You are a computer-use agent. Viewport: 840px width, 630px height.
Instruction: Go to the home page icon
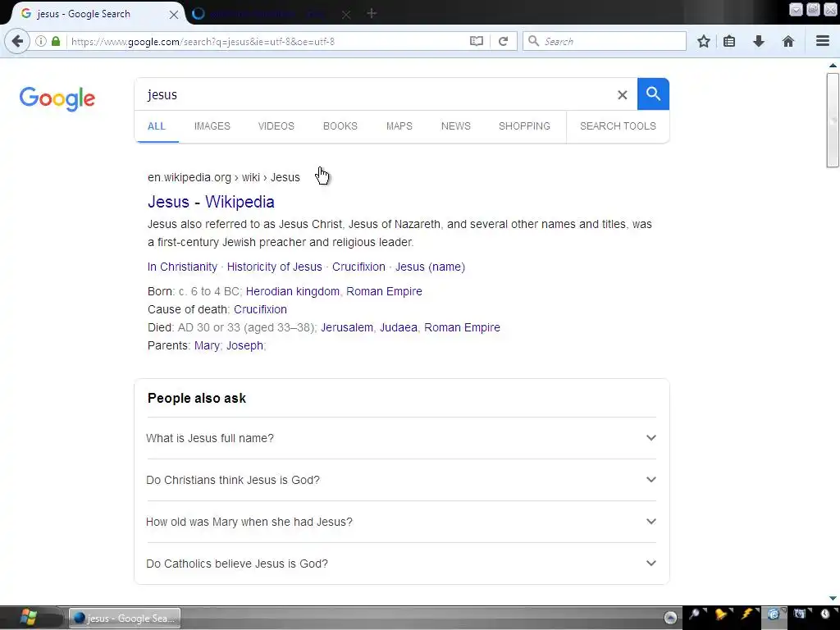click(788, 41)
